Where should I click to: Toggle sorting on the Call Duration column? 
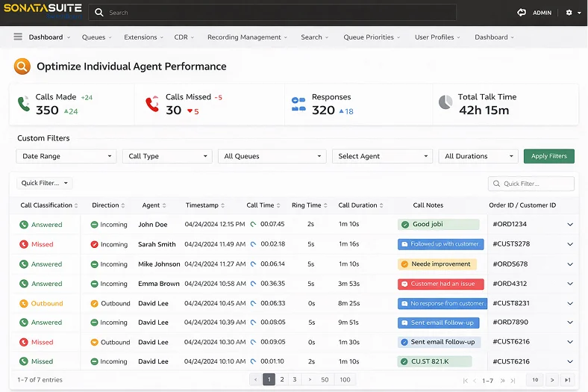point(360,205)
